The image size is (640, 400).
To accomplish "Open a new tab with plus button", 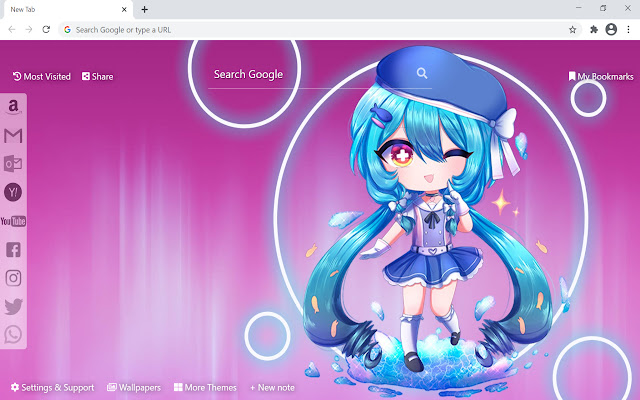I will [144, 9].
